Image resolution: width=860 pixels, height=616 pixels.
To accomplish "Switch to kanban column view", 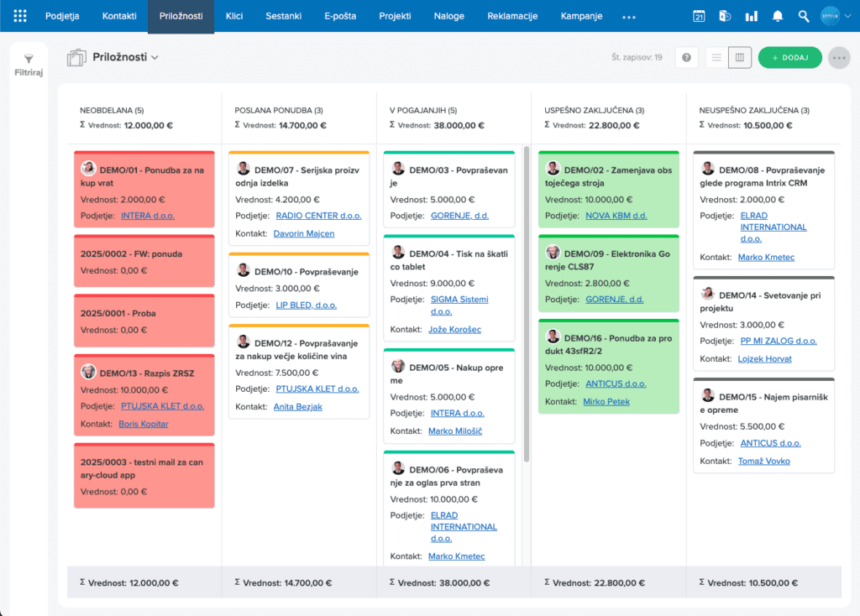I will click(742, 57).
